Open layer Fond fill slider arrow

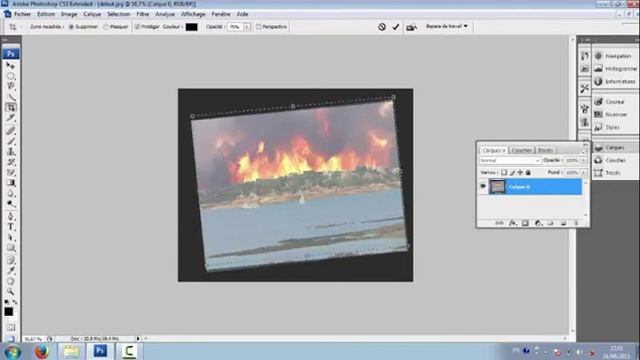(x=583, y=173)
